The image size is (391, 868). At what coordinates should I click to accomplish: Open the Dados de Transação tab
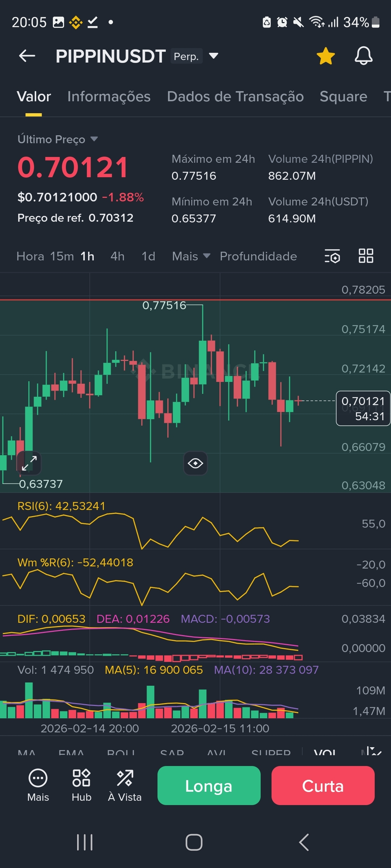coord(235,97)
